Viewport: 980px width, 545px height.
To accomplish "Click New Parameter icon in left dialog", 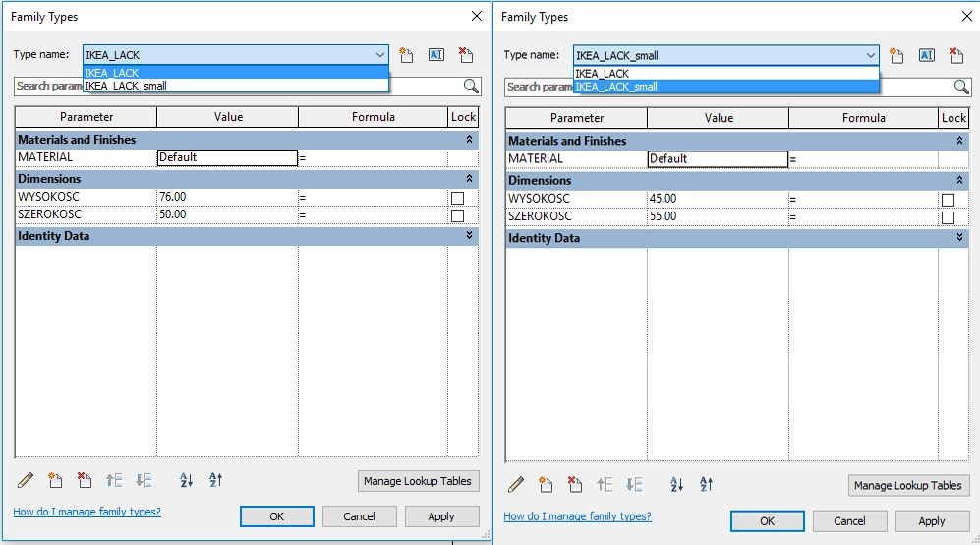I will 55,480.
